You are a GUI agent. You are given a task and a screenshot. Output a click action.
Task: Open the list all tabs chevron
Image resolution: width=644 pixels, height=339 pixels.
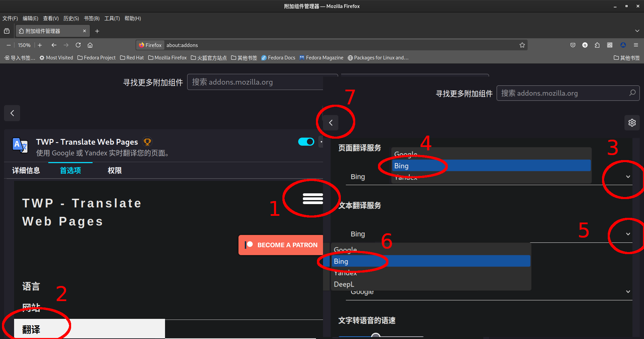(x=637, y=31)
